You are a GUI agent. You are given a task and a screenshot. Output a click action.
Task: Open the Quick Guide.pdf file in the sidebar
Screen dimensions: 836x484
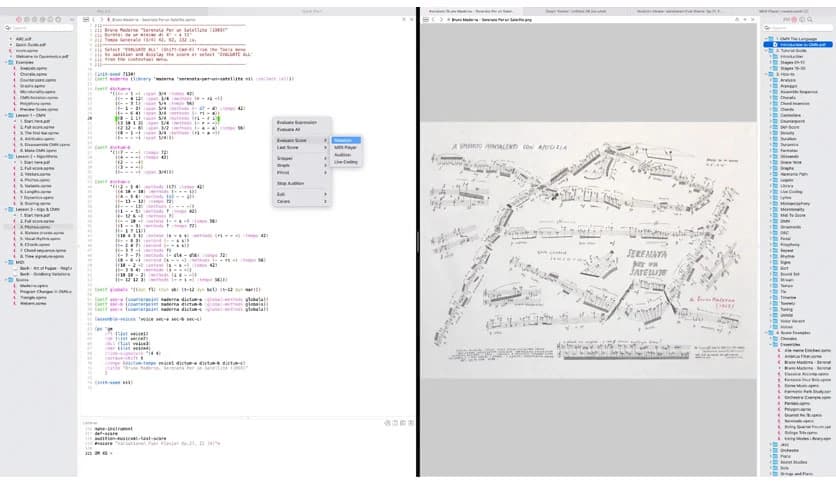click(31, 43)
